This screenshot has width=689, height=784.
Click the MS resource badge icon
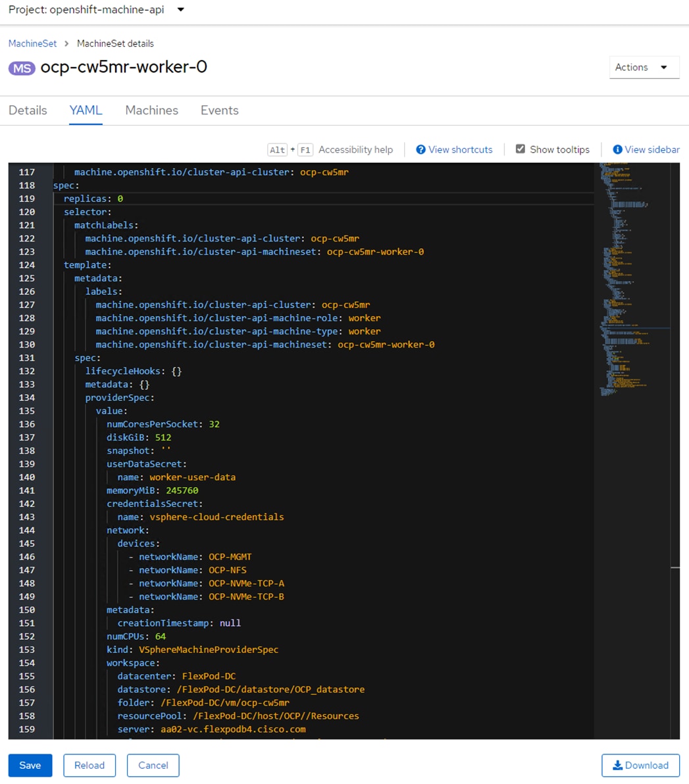[22, 68]
